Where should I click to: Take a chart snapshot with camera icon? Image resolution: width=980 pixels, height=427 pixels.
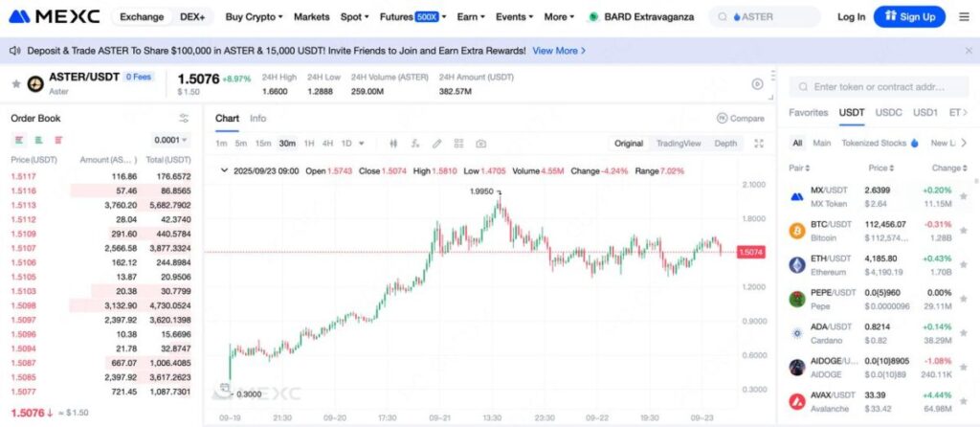(480, 144)
